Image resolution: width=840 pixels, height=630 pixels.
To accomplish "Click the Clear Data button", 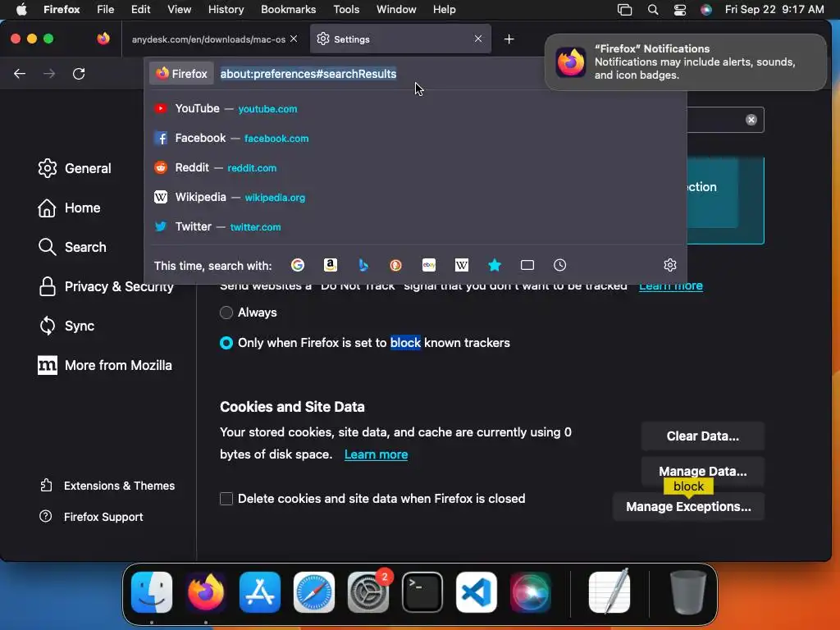I will 702,436.
